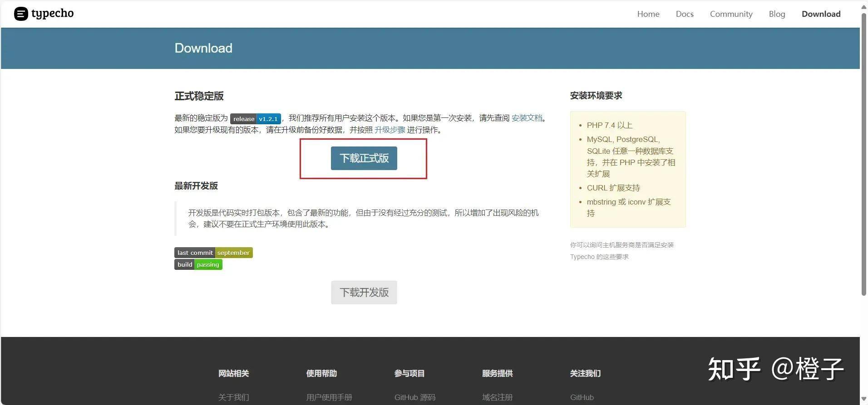Image resolution: width=868 pixels, height=405 pixels.
Task: Click the 服务提供 footer heading
Action: click(497, 373)
